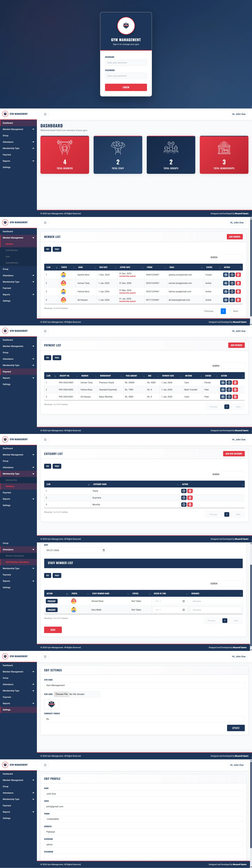Open the Total Members dashboard card
This screenshot has width=252, height=868.
(x=65, y=155)
